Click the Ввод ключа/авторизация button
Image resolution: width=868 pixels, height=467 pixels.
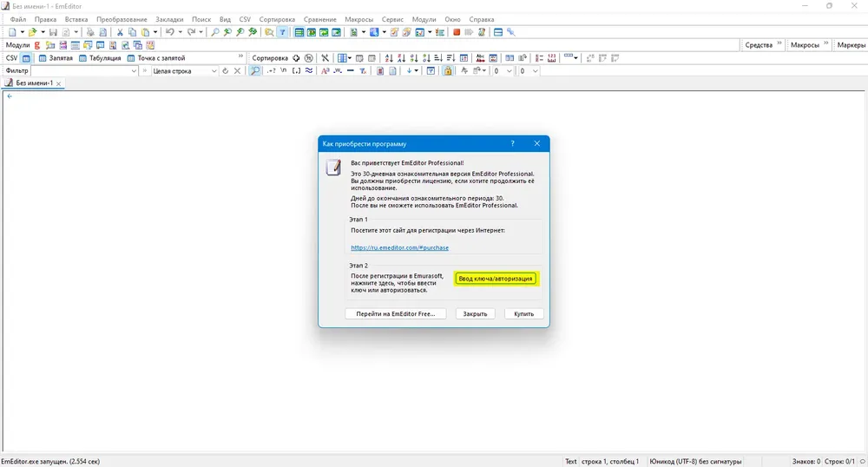[496, 279]
